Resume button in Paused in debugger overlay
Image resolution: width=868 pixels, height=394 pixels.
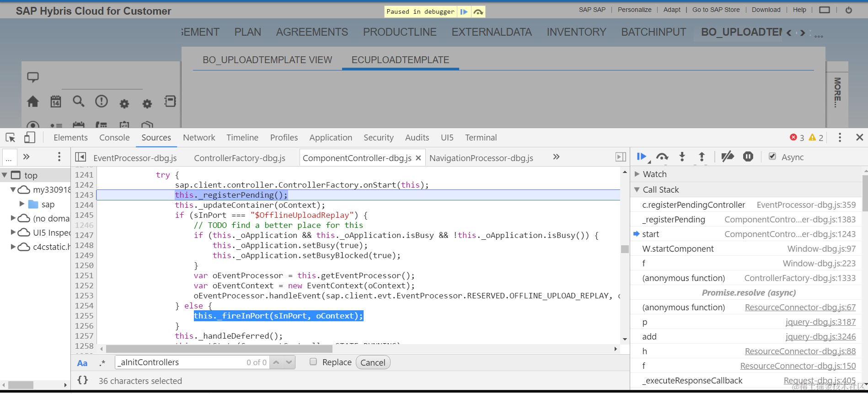[464, 12]
